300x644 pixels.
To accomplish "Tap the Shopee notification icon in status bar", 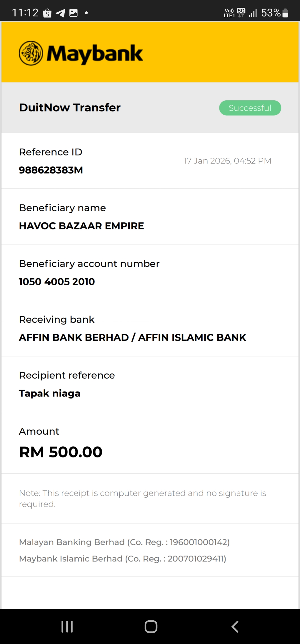I will [x=47, y=13].
